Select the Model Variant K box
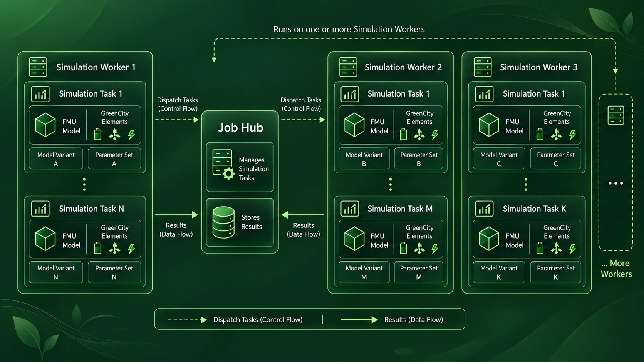644x362 pixels. pos(499,272)
